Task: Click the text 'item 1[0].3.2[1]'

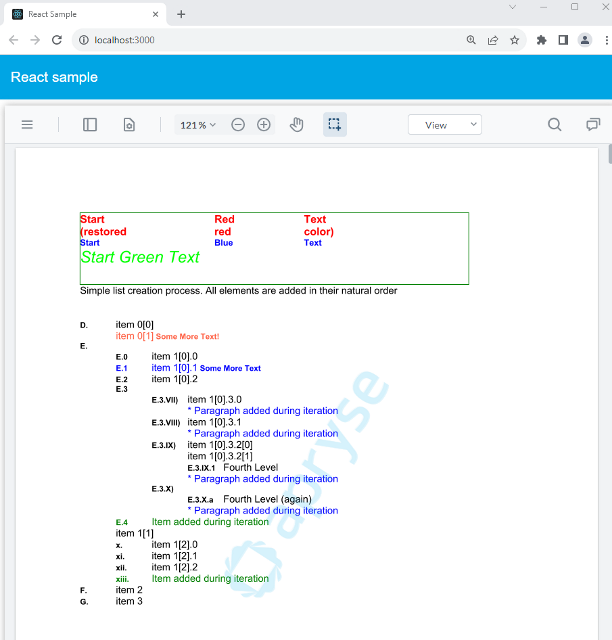Action: pos(220,456)
